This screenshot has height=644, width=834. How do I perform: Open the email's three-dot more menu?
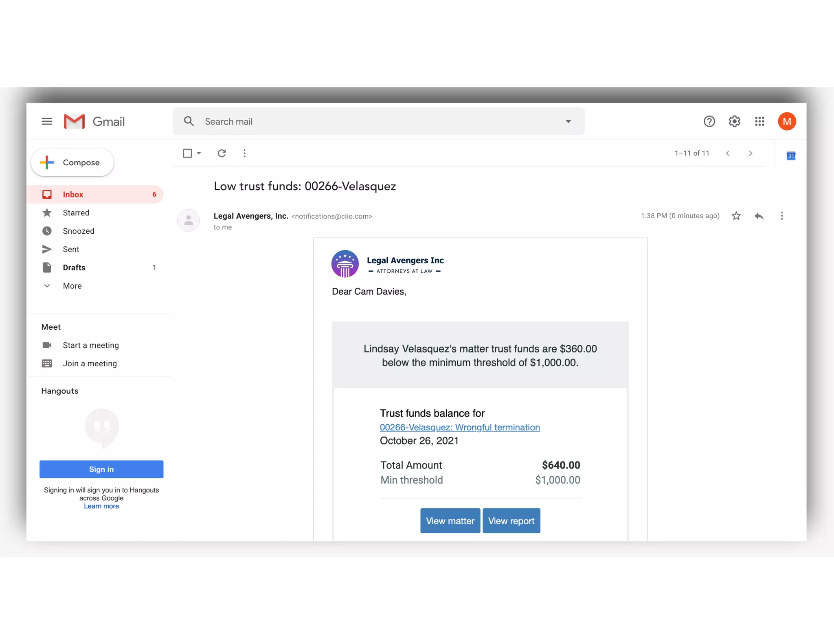pyautogui.click(x=781, y=216)
